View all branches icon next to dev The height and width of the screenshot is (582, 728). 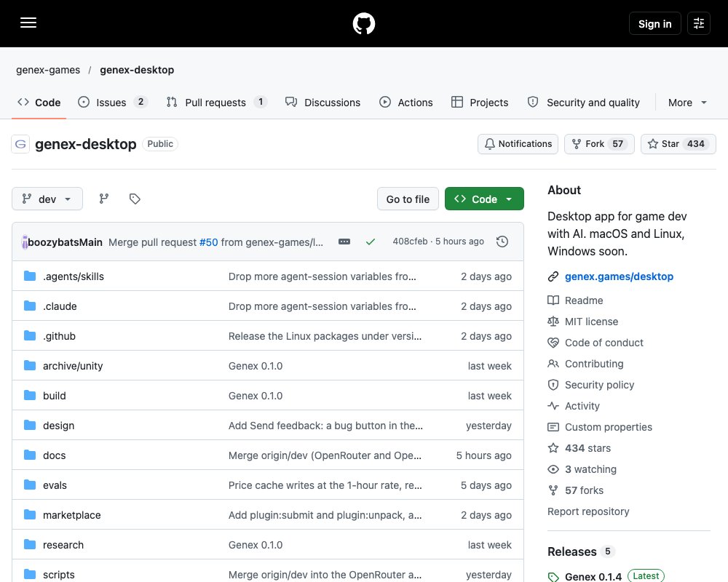click(x=104, y=199)
